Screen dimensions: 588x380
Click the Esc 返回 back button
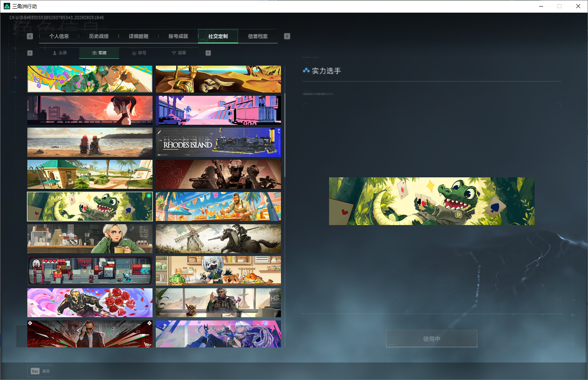[x=40, y=371]
